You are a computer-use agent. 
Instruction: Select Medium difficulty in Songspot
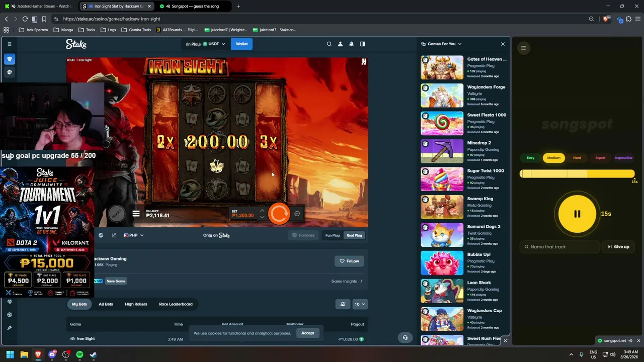click(x=553, y=158)
